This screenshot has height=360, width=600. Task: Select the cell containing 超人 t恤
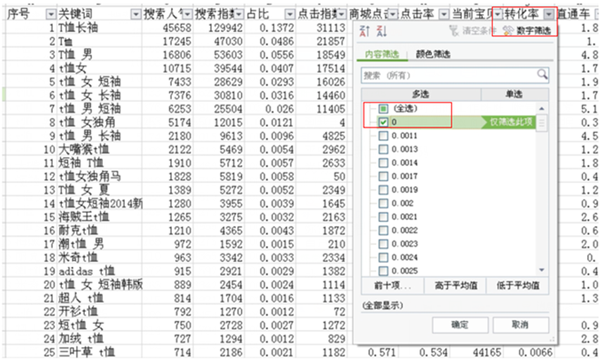pos(99,298)
